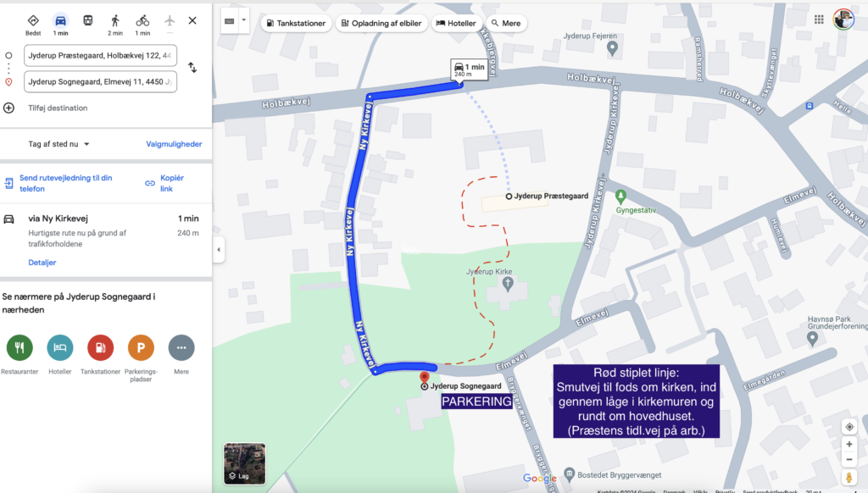Open the input tools dropdown arrow
This screenshot has height=493, width=868.
[243, 20]
